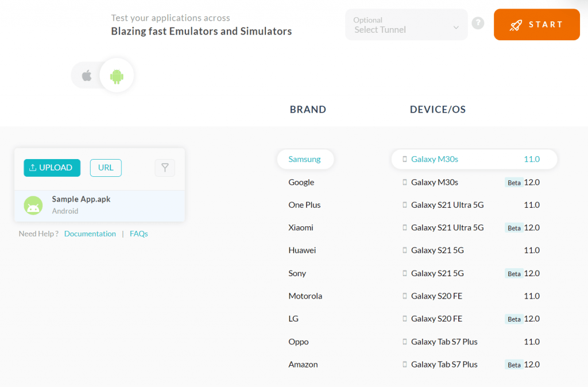The width and height of the screenshot is (588, 387).
Task: Open the FAQs link
Action: click(x=138, y=234)
